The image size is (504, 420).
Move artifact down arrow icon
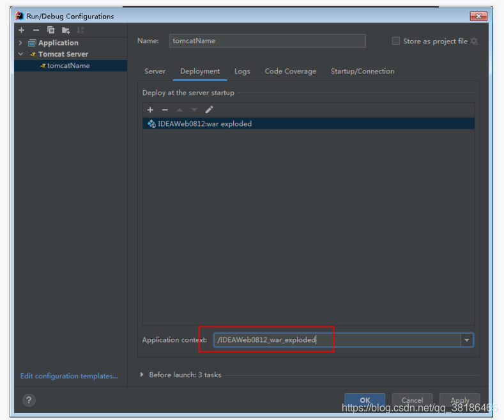[194, 110]
